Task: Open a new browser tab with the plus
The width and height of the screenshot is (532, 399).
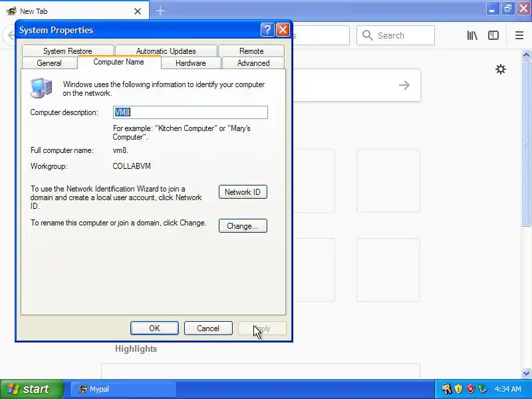Action: (x=160, y=11)
